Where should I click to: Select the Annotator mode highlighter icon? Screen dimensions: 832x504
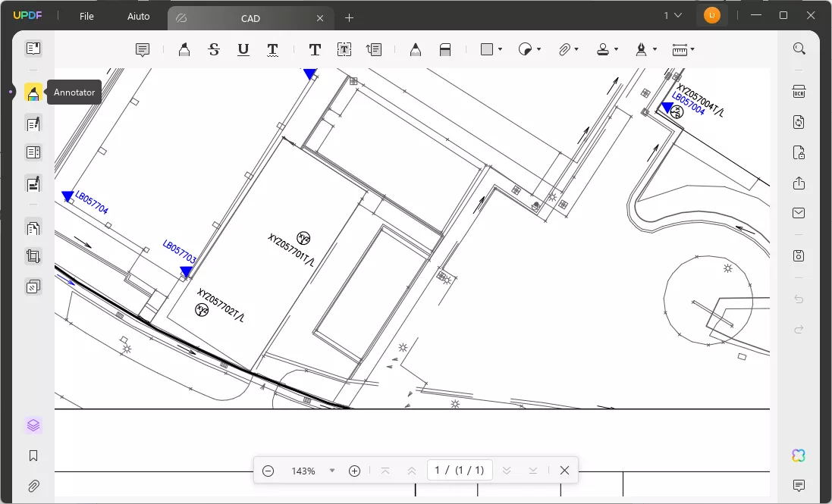[33, 92]
